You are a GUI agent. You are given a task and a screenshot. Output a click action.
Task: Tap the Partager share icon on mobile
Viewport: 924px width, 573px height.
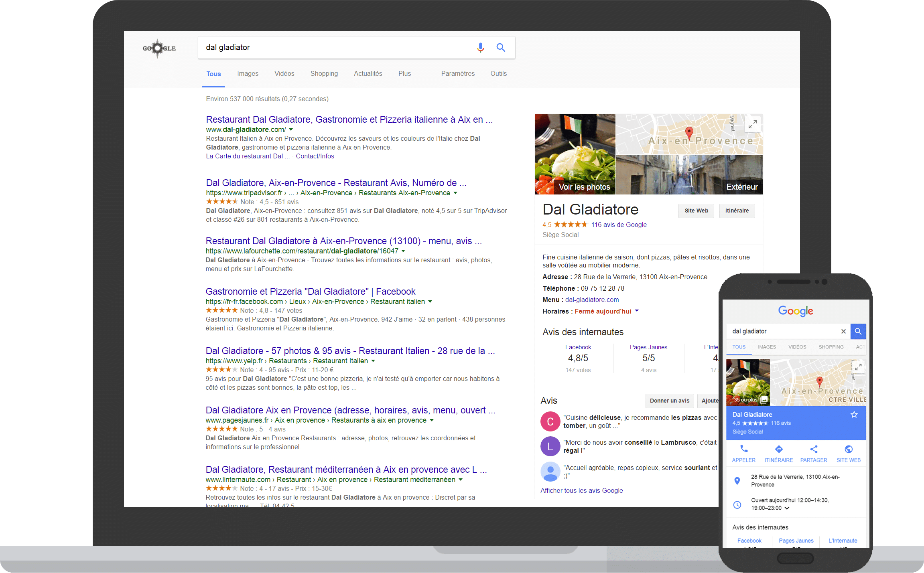(813, 449)
